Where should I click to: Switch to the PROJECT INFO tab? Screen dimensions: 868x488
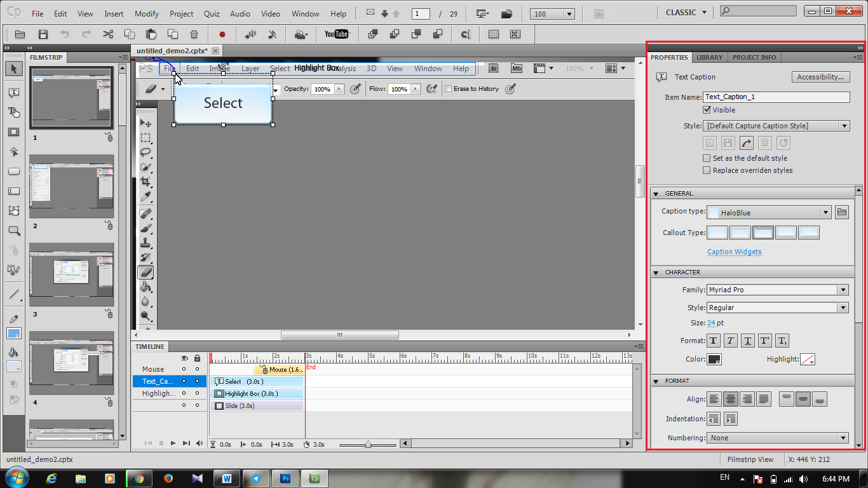[754, 57]
